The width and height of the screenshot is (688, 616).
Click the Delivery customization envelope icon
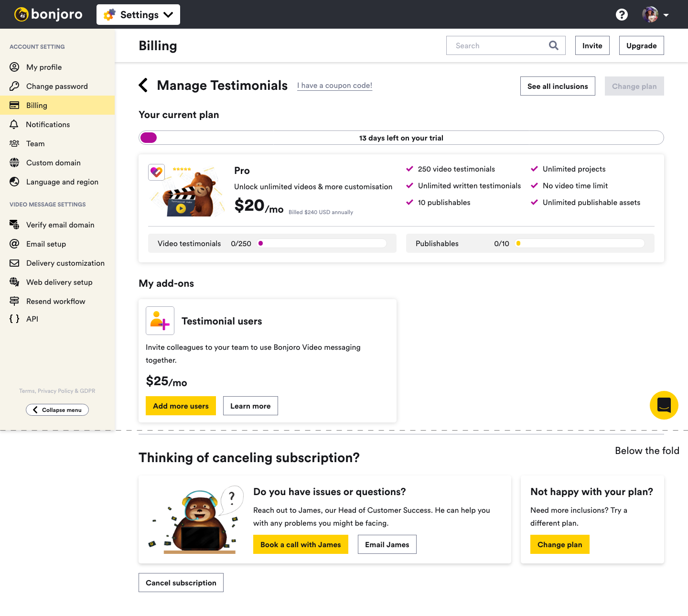14,263
